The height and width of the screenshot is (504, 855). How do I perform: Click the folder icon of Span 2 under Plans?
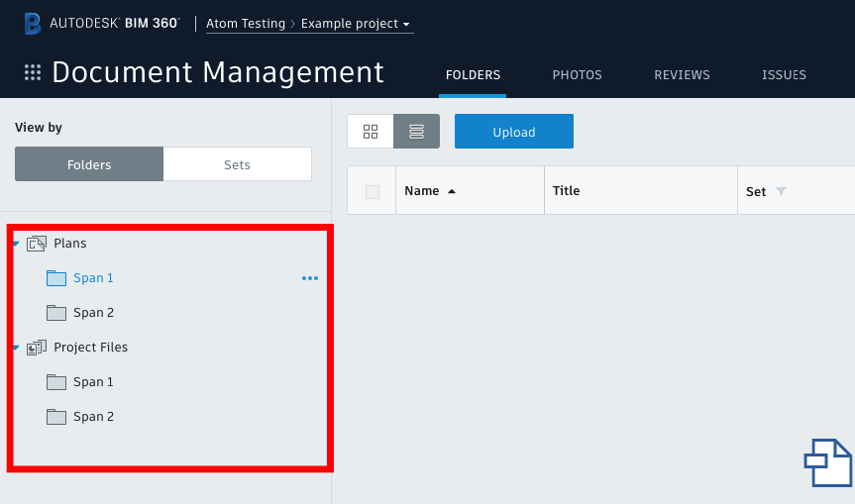56,313
